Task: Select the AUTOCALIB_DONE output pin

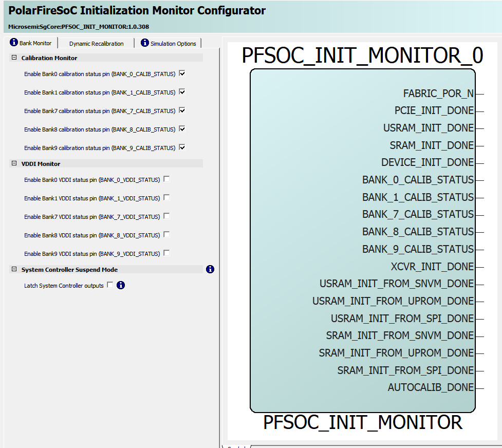Action: point(431,387)
